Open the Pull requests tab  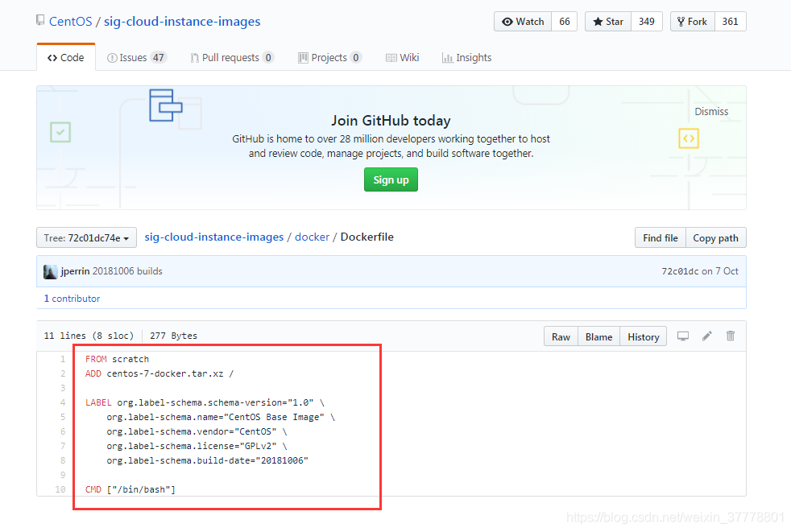232,57
